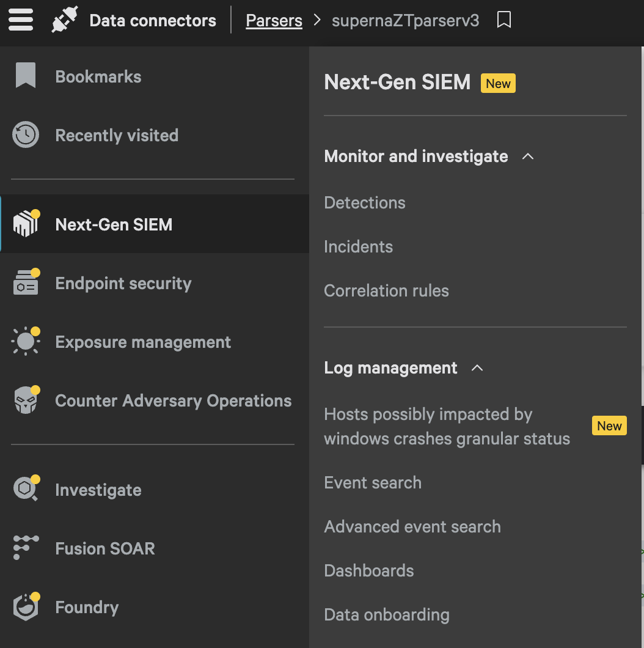Go to Parsers via the breadcrumb
The height and width of the screenshot is (648, 644).
tap(274, 20)
